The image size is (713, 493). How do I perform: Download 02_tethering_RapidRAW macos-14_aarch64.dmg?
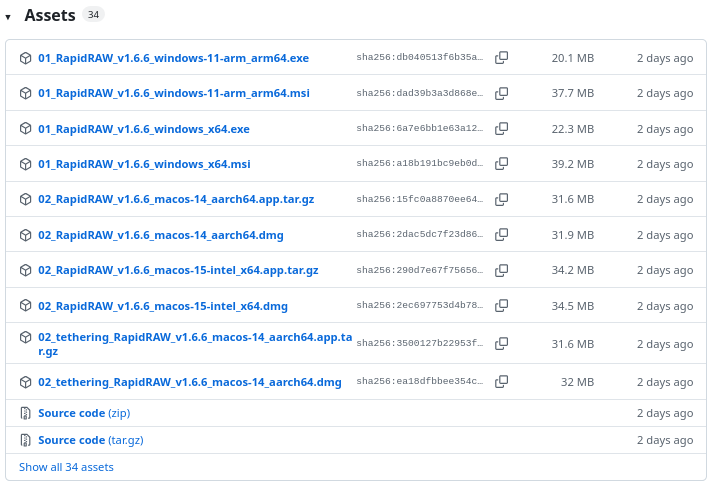(x=190, y=382)
